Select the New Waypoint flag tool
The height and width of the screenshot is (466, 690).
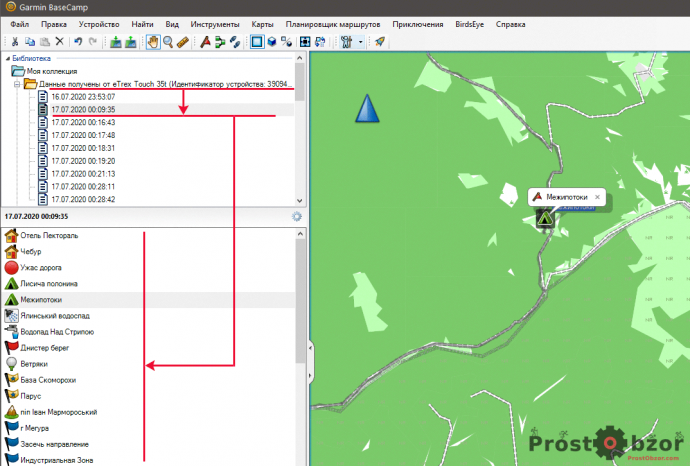click(x=205, y=42)
